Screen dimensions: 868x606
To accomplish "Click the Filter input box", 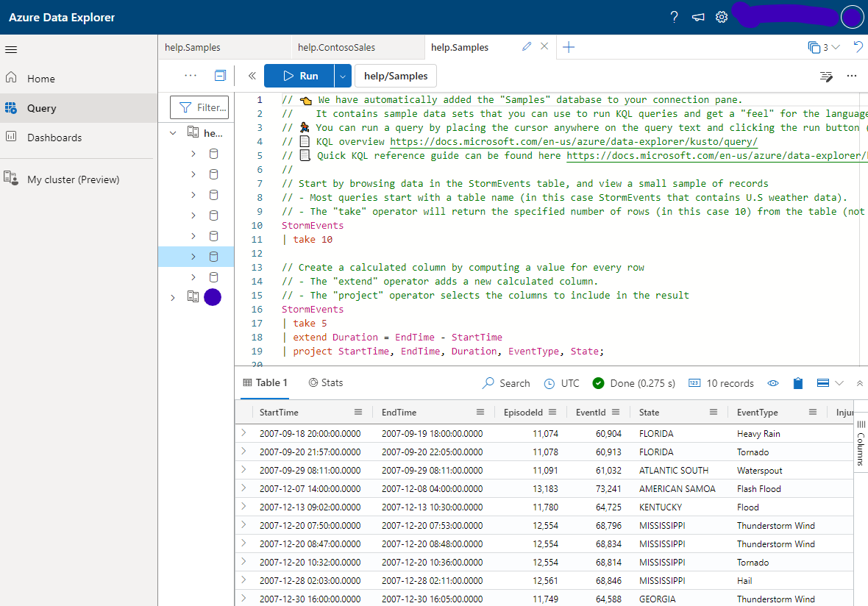I will [x=199, y=107].
